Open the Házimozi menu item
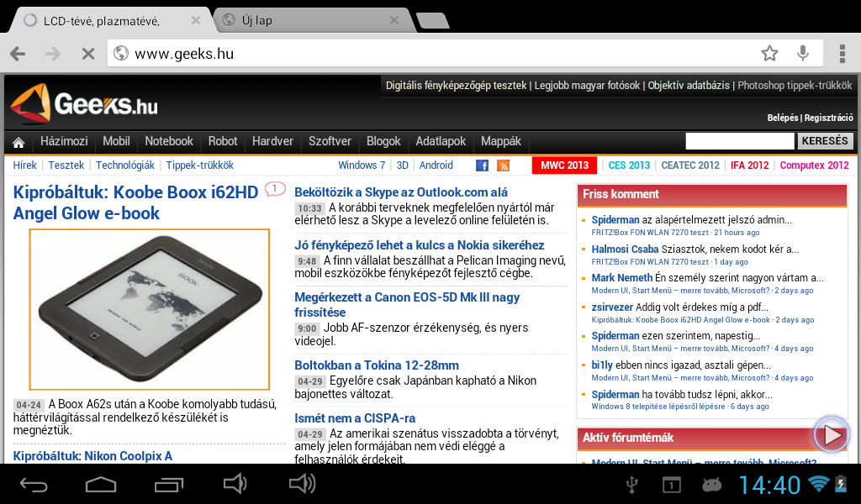The width and height of the screenshot is (861, 504). tap(64, 141)
